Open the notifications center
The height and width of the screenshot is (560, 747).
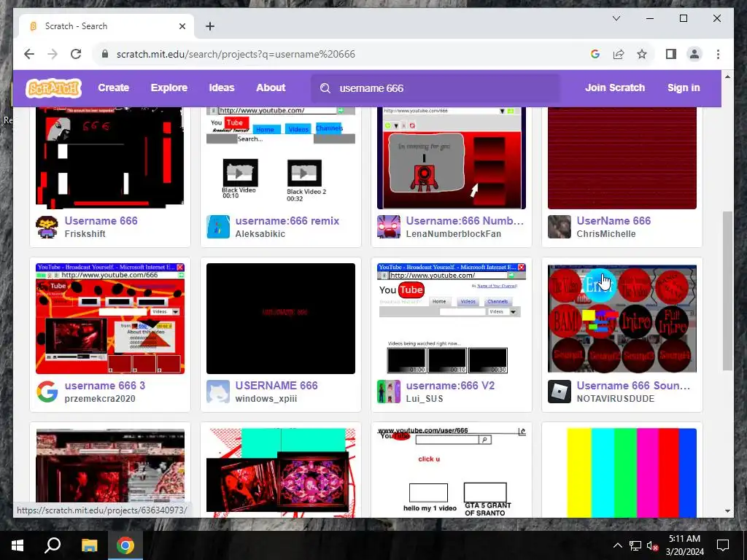point(723,545)
